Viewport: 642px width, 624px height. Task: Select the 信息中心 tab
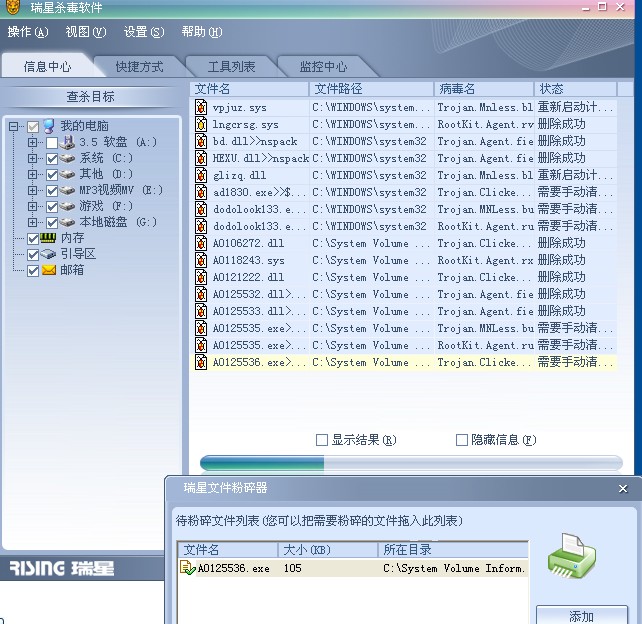click(x=47, y=66)
